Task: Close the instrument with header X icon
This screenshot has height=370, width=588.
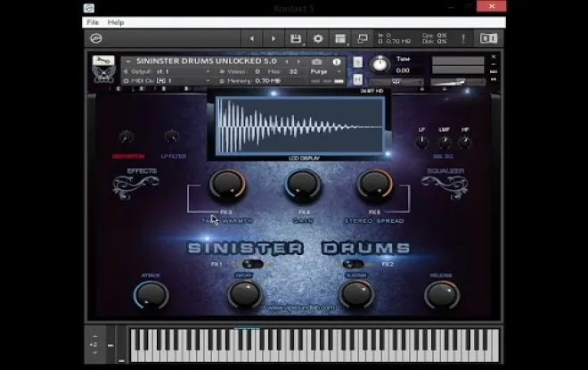Action: 494,57
